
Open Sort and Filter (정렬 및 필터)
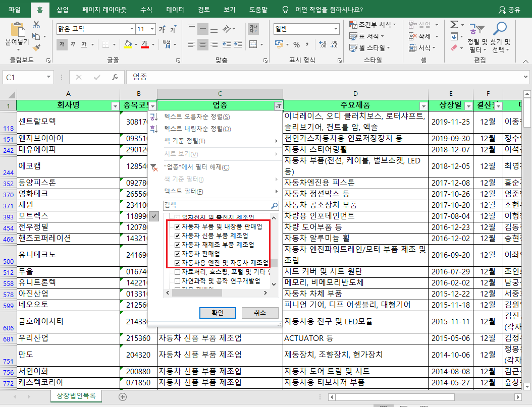[477, 37]
